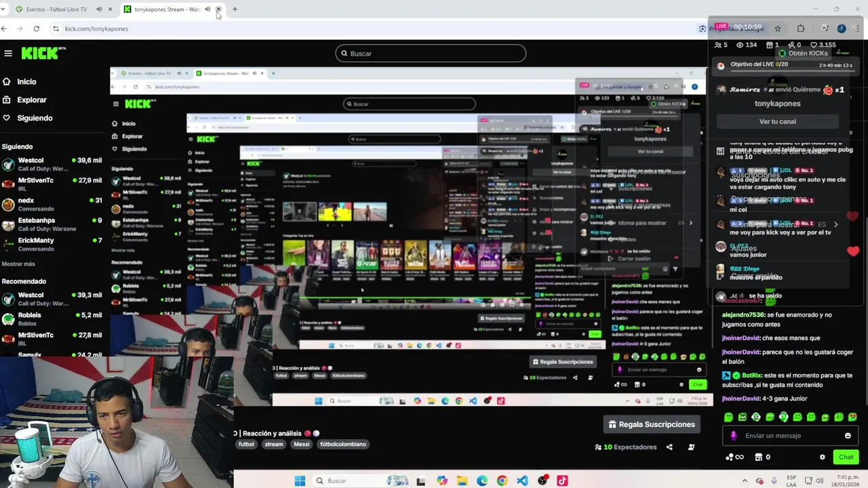Screen dimensions: 868x488
Task: Reload the current browser page
Action: (36, 28)
